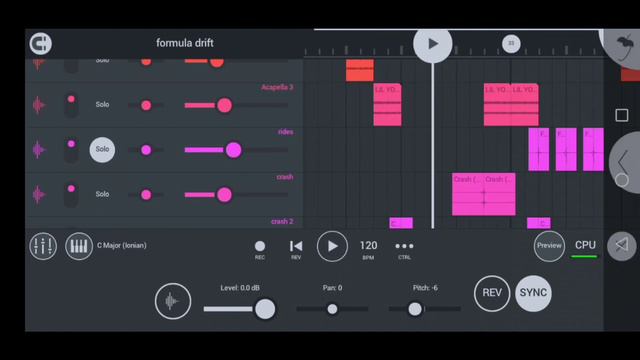Open the CTRL three-dots menu

point(404,249)
